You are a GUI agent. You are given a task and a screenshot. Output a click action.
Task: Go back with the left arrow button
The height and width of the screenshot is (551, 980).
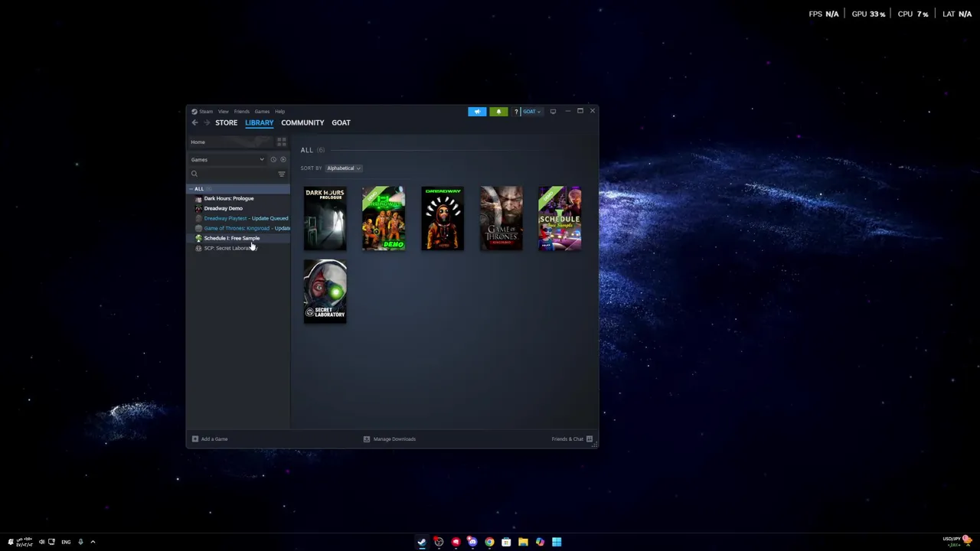point(195,122)
